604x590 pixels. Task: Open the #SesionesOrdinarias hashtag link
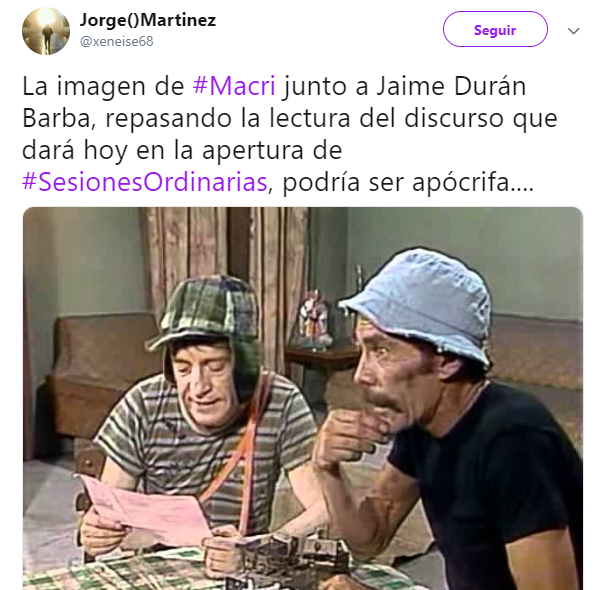pos(145,182)
